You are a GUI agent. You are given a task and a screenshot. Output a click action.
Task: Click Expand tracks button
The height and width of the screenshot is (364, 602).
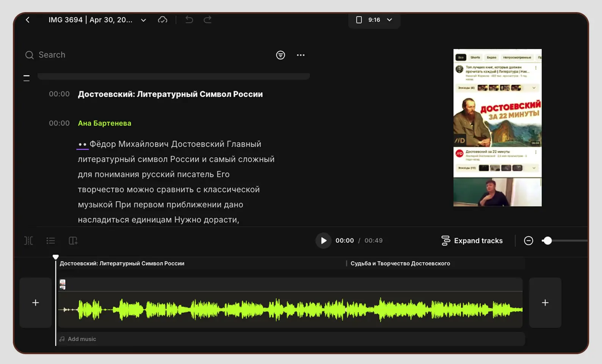(472, 241)
